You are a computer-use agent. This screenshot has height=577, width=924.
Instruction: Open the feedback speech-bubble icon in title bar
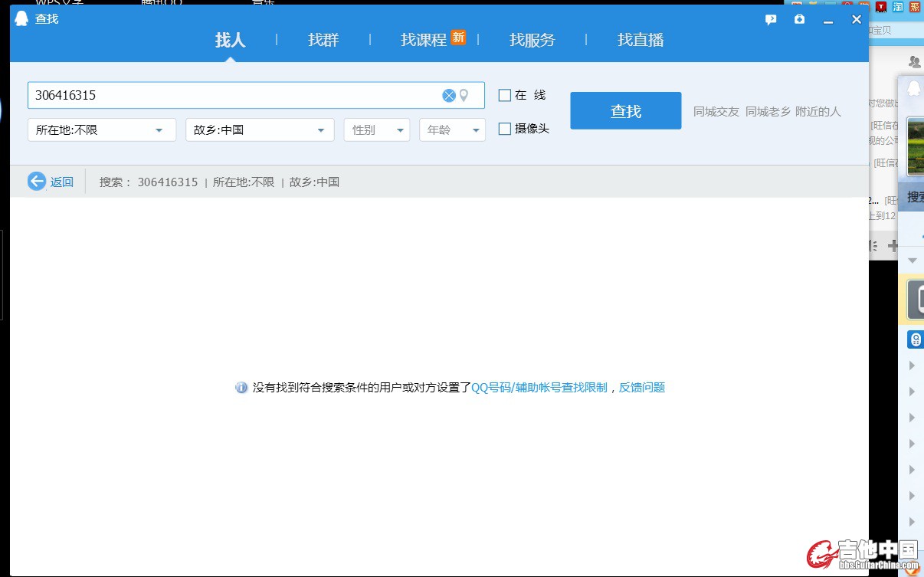[771, 20]
